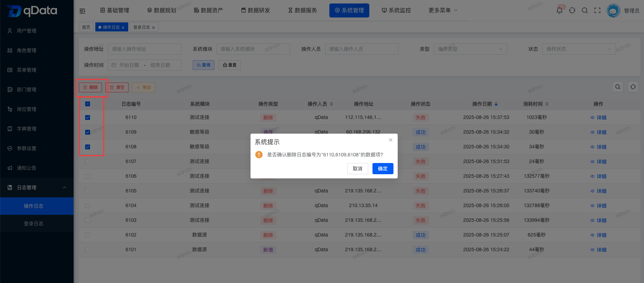
Task: Expand the 更多菜单 dropdown
Action: [443, 10]
